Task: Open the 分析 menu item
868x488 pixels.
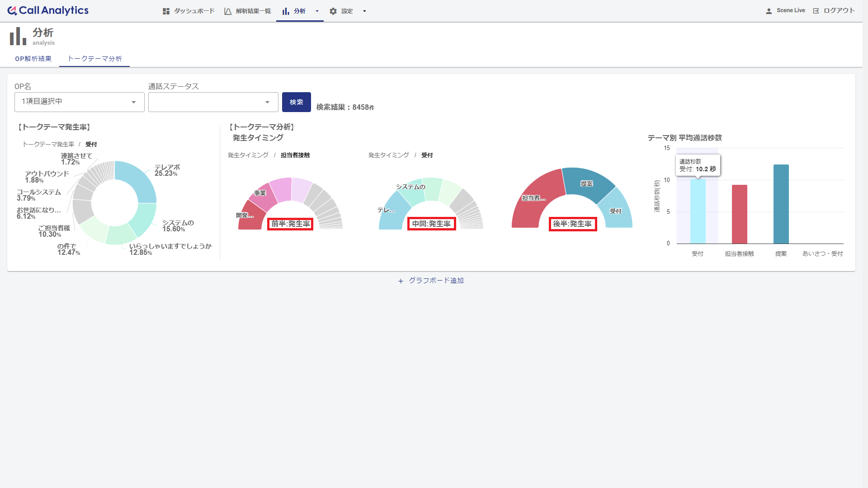Action: [x=299, y=11]
